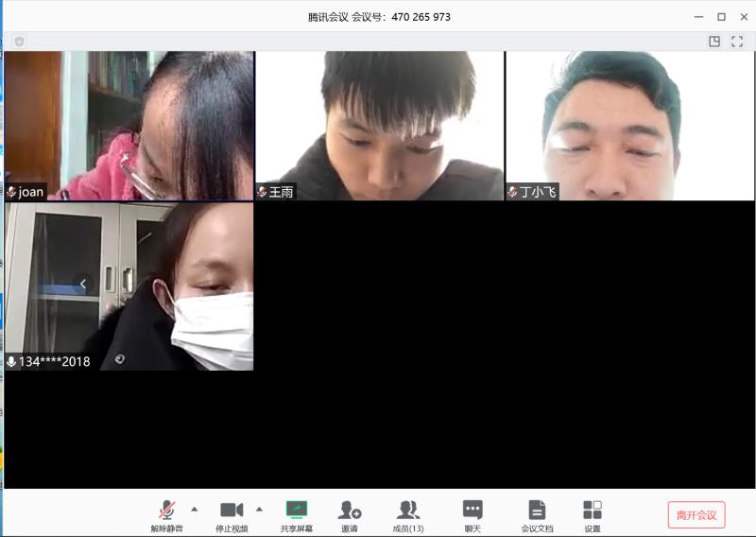Screen dimensions: 756x537
Task: Enter fullscreen mode icon at top right
Action: [x=738, y=42]
